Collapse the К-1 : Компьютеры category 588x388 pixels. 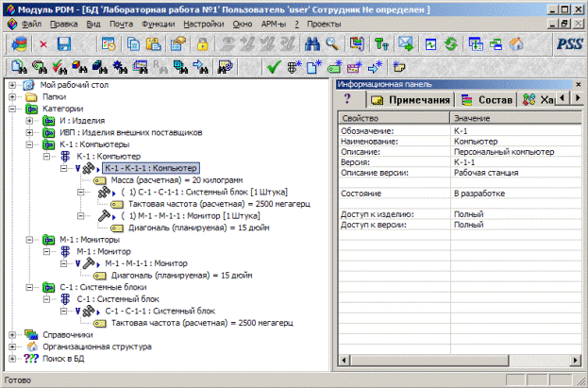click(29, 144)
